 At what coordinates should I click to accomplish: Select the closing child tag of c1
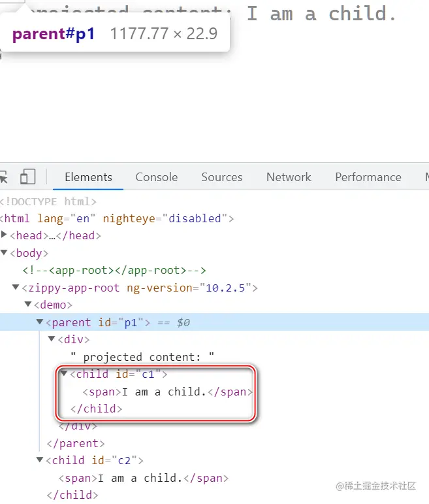(x=97, y=409)
